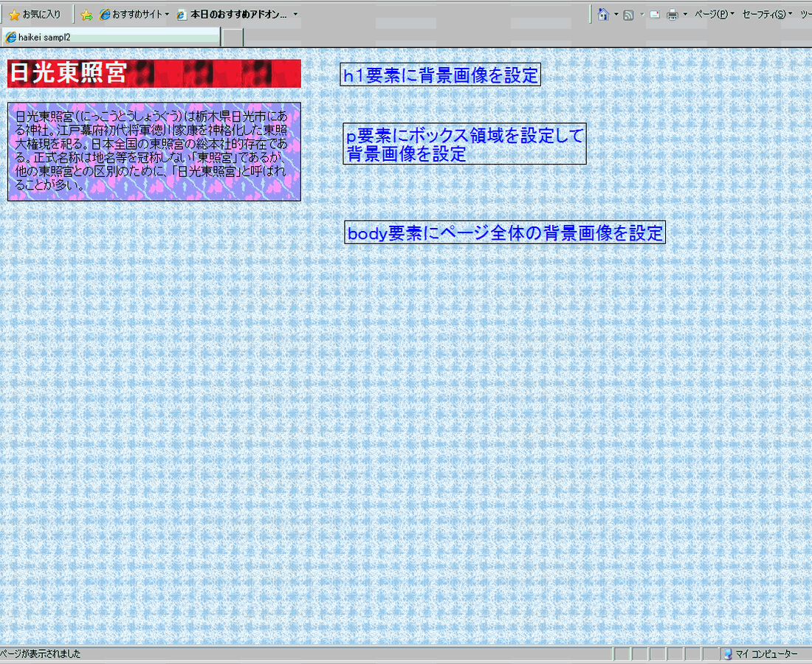812x664 pixels.
Task: Click the Print icon
Action: 672,15
